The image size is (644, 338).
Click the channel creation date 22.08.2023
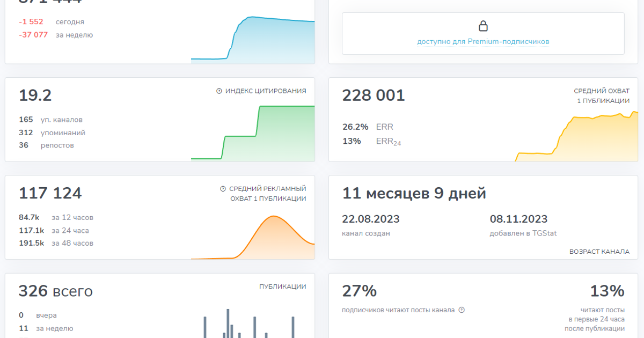point(371,219)
